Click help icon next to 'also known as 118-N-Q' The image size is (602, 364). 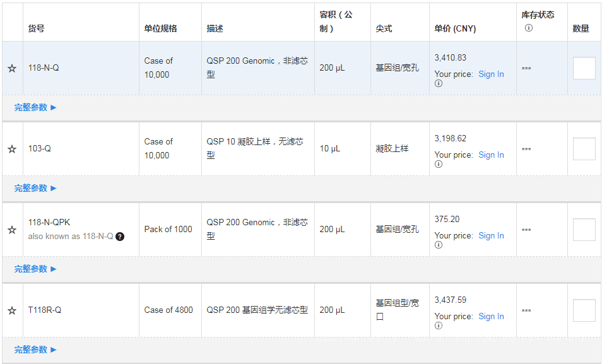(120, 237)
